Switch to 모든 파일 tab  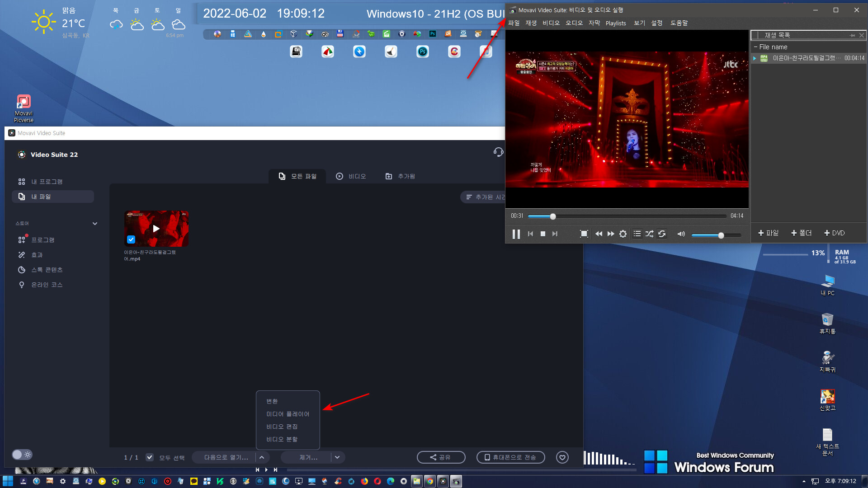coord(297,176)
